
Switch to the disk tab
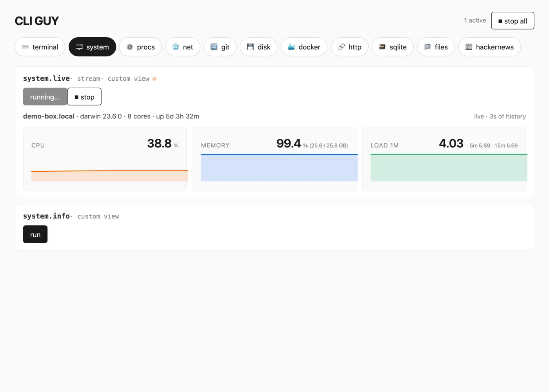[x=259, y=47]
